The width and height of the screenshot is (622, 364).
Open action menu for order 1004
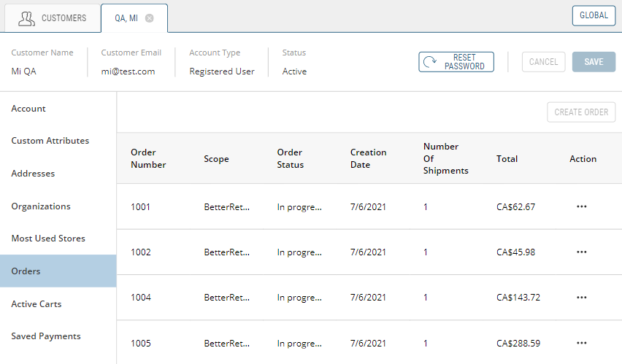point(581,298)
